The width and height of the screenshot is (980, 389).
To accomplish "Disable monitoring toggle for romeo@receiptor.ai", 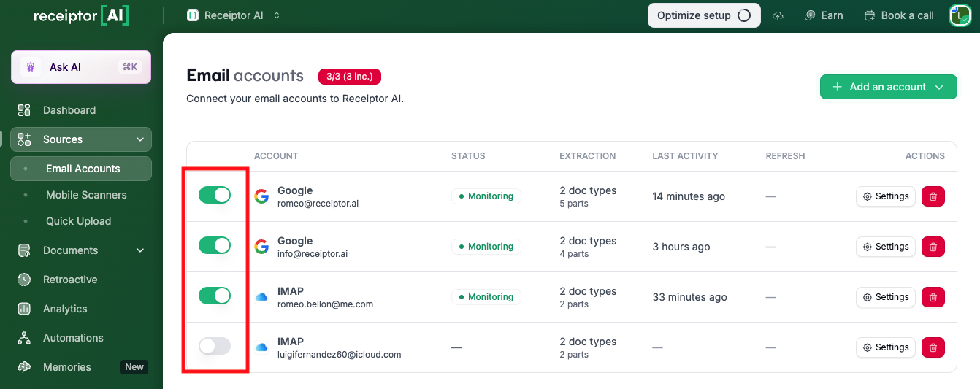I will coord(215,195).
